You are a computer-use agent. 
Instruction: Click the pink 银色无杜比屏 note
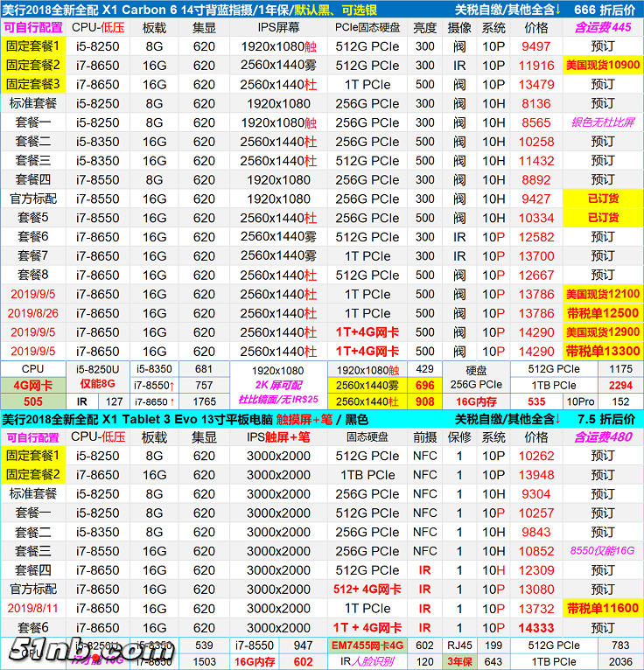click(x=603, y=122)
